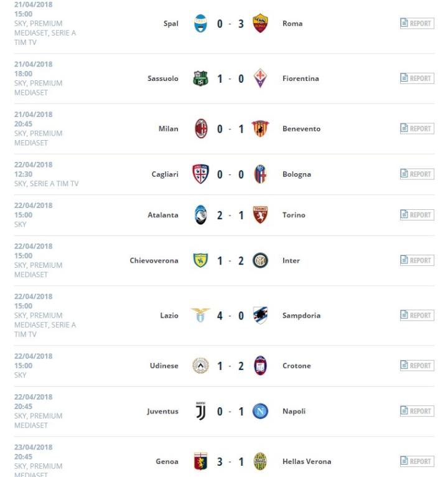Click the Torino team badge
The image size is (448, 477).
260,215
